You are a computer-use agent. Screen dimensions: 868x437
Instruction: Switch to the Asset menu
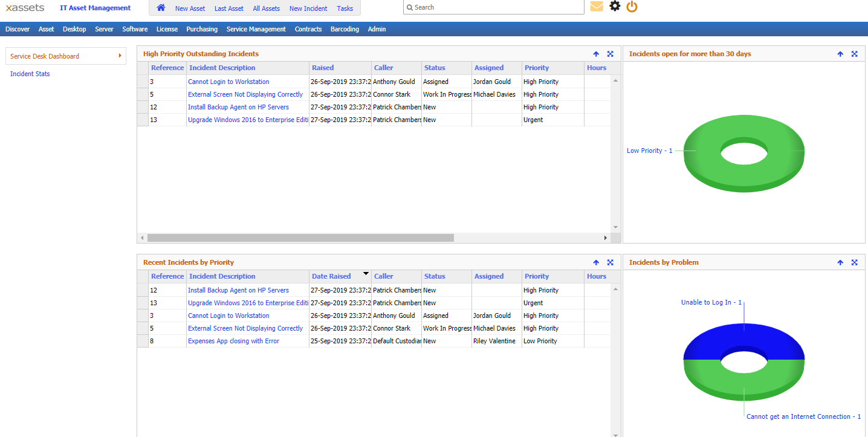pos(46,28)
